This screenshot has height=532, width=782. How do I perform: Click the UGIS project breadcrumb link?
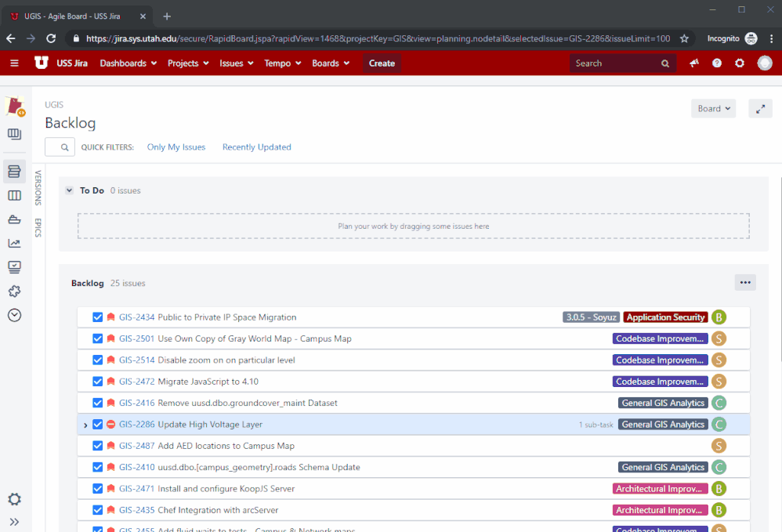(x=54, y=105)
